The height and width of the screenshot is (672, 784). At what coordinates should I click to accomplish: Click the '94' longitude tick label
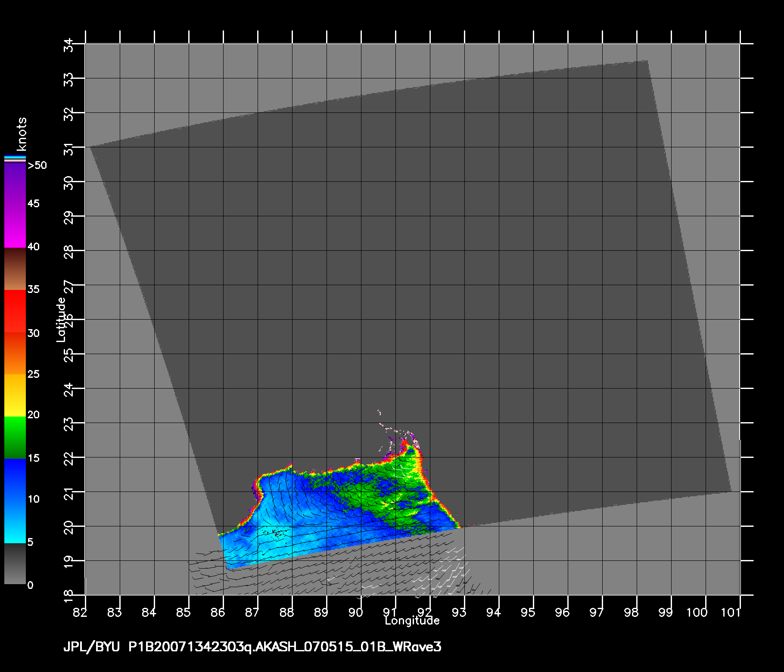click(494, 612)
